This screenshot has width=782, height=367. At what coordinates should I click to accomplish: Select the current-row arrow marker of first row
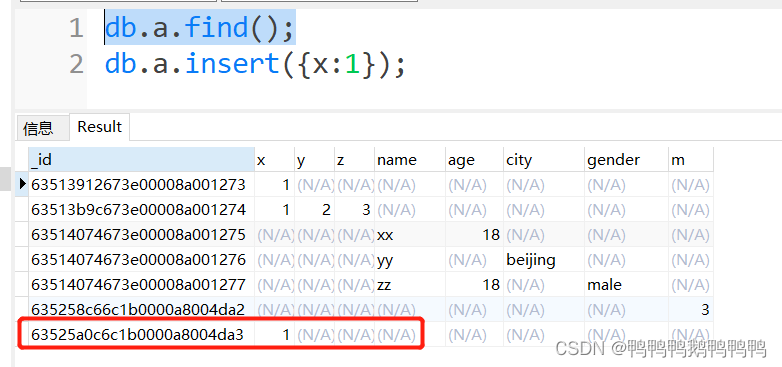(22, 184)
